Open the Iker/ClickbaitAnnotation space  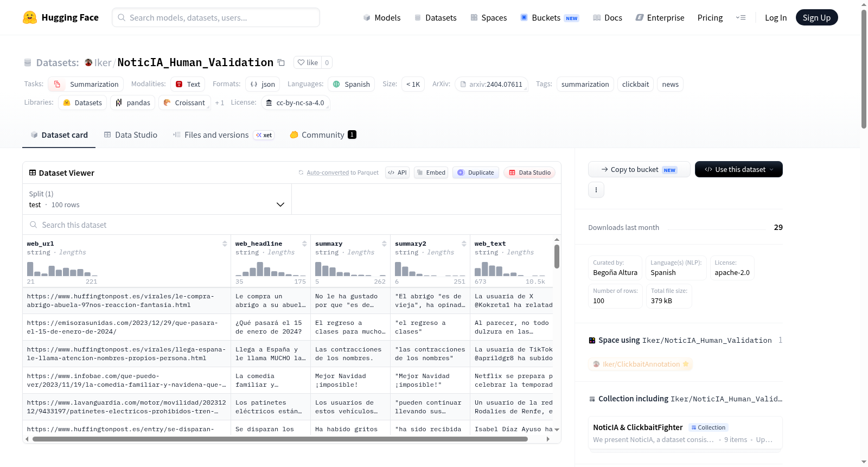tap(641, 364)
